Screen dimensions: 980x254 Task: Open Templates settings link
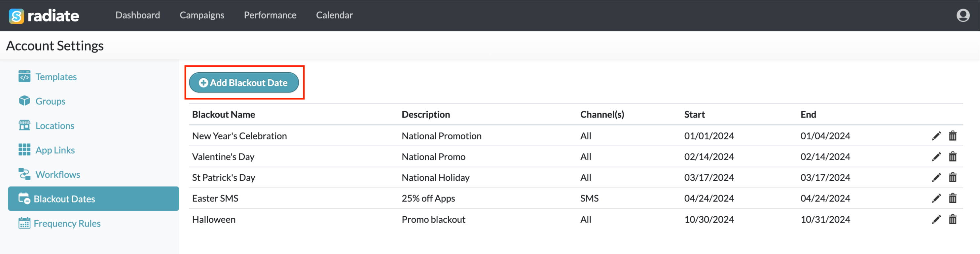[56, 77]
